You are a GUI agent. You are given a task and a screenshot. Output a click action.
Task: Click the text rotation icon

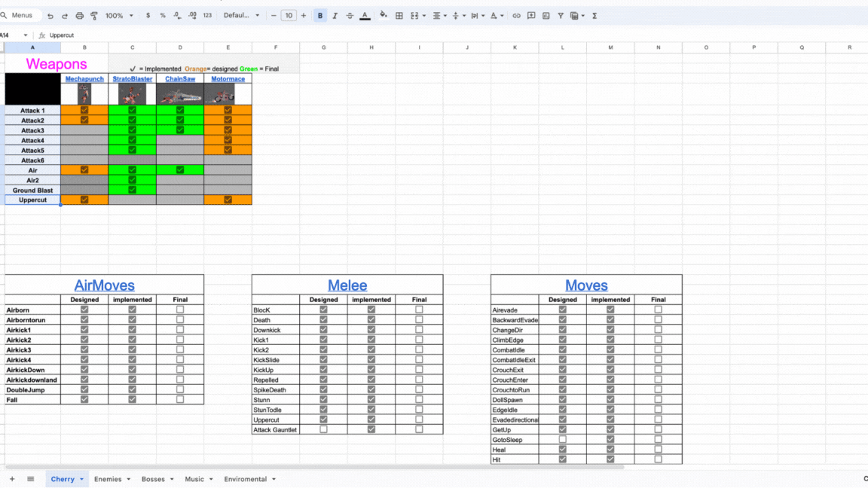[494, 16]
